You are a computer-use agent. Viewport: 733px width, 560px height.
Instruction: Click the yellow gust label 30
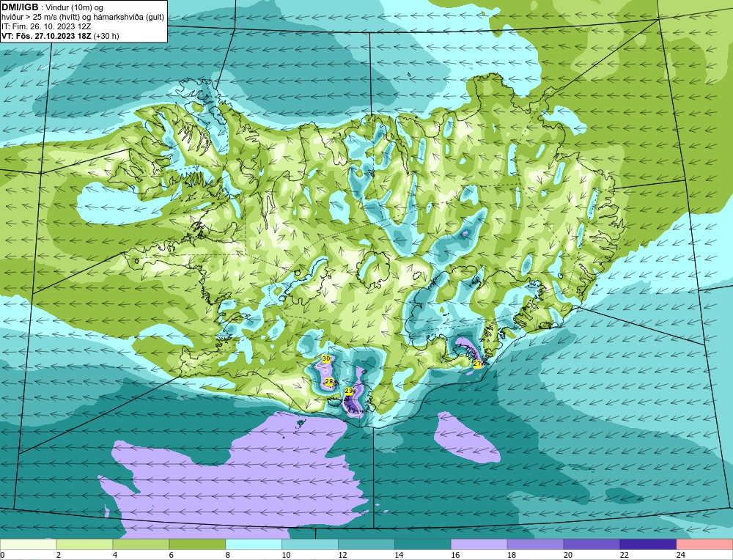point(326,358)
